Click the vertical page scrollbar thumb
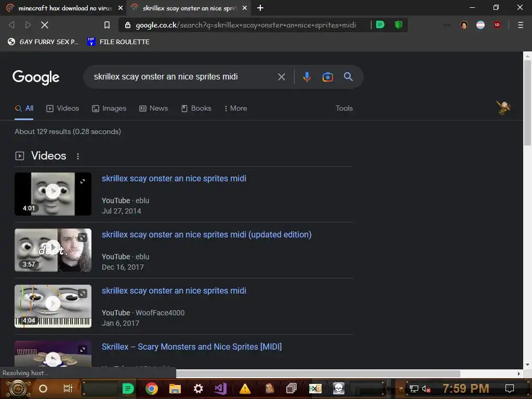Screen dimensions: 532x399 click(x=527, y=102)
